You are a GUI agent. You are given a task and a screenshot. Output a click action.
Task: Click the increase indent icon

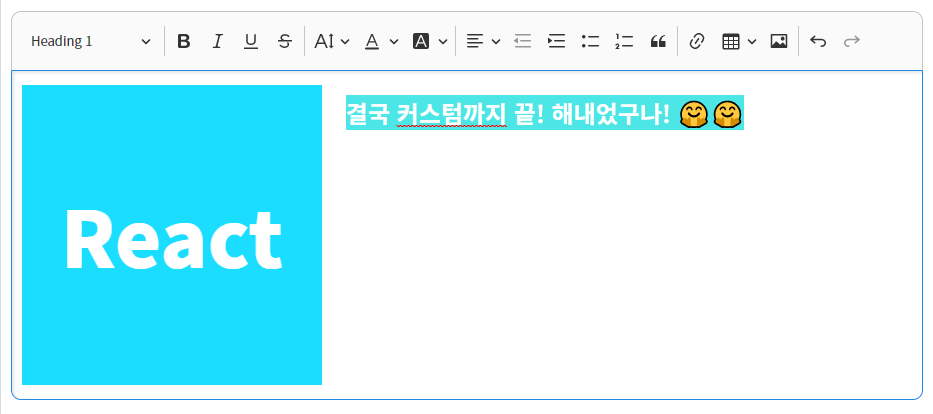[556, 41]
